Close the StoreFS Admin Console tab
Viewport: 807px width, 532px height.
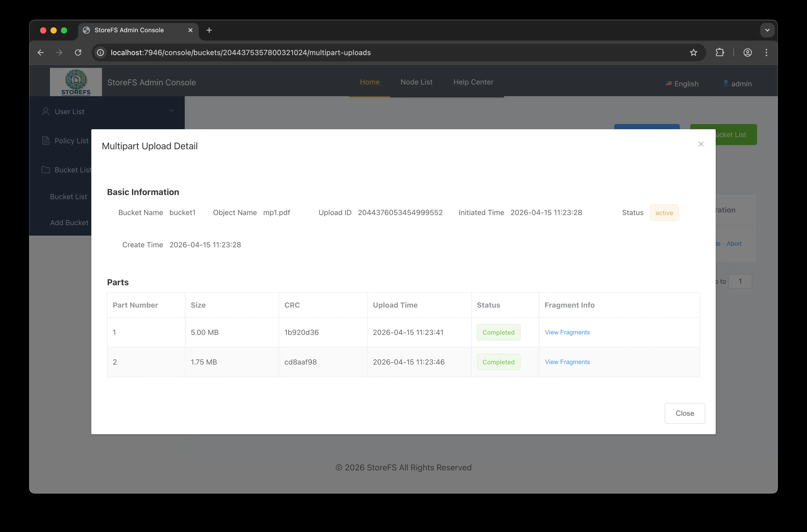point(190,30)
